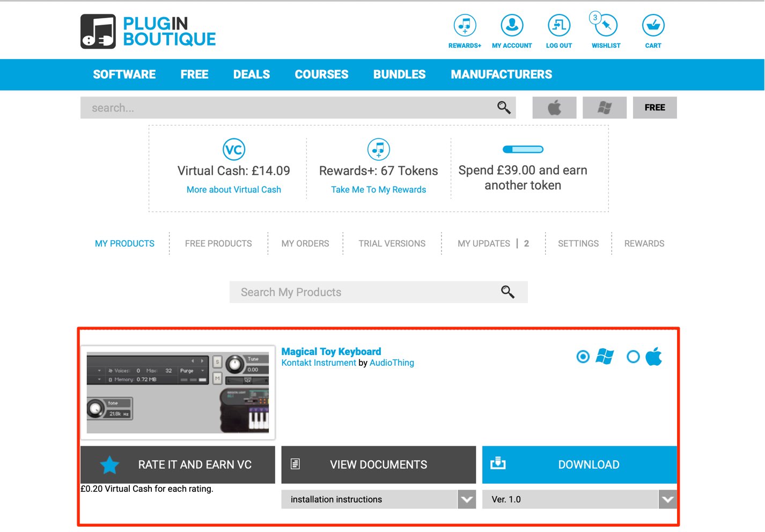Click the Plugin Boutique logo
Image resolution: width=765 pixels, height=532 pixels.
148,31
